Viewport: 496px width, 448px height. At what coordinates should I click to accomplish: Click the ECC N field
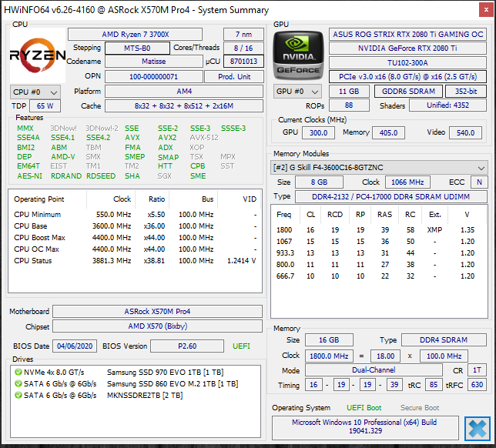[479, 182]
